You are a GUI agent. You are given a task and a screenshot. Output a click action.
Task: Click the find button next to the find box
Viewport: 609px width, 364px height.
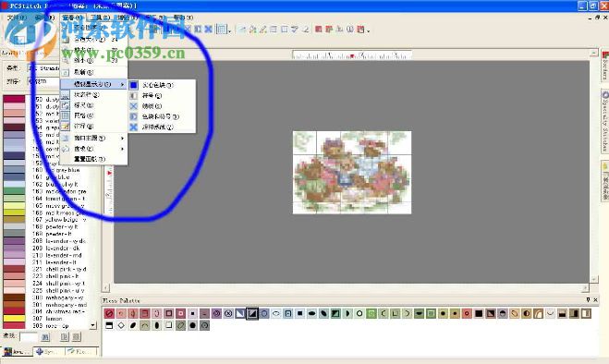tap(45, 337)
